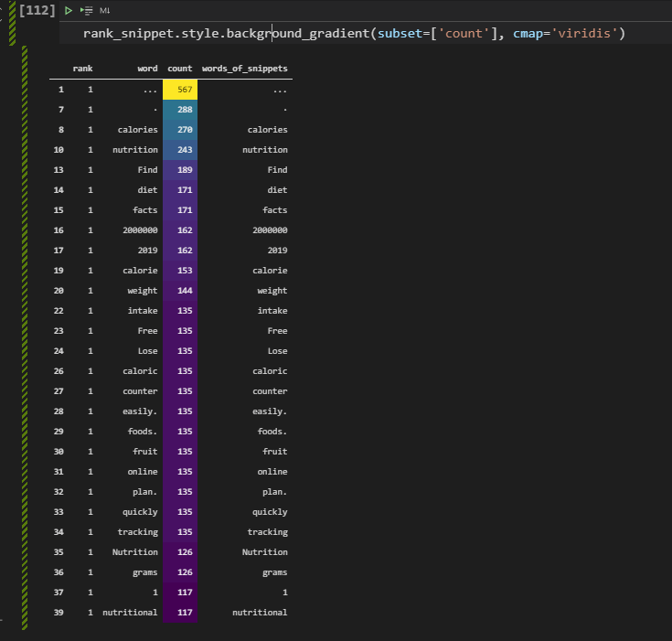Image resolution: width=672 pixels, height=641 pixels.
Task: Convert cell to Markdown with M↓ icon
Action: point(104,10)
